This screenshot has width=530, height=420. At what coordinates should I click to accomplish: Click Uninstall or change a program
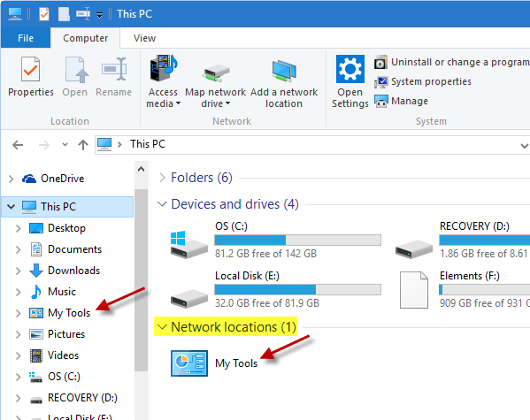point(451,63)
